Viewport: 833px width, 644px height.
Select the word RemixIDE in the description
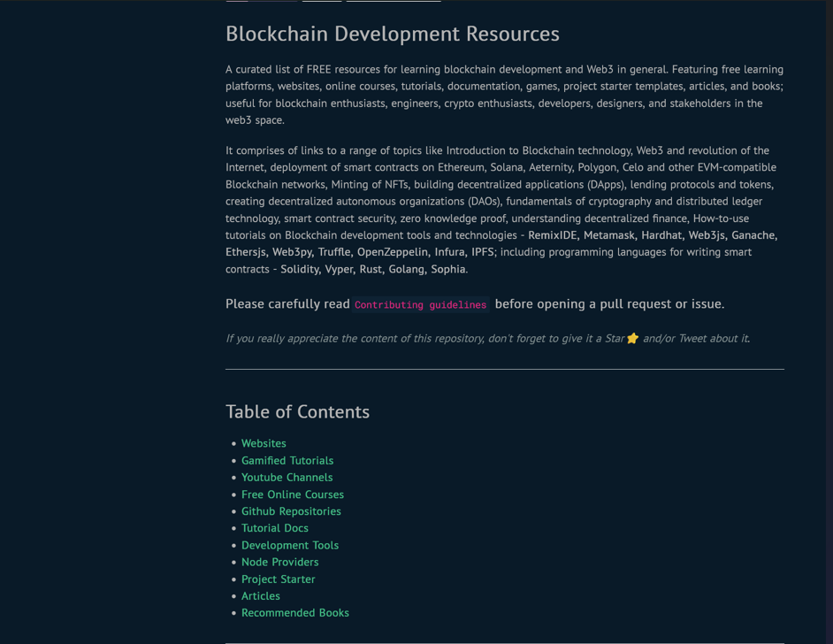(553, 235)
